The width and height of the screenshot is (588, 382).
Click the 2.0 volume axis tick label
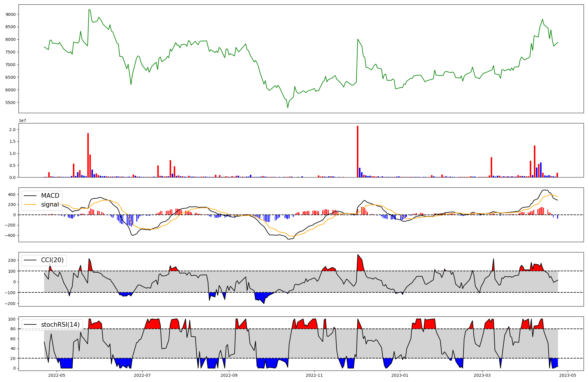click(x=12, y=130)
